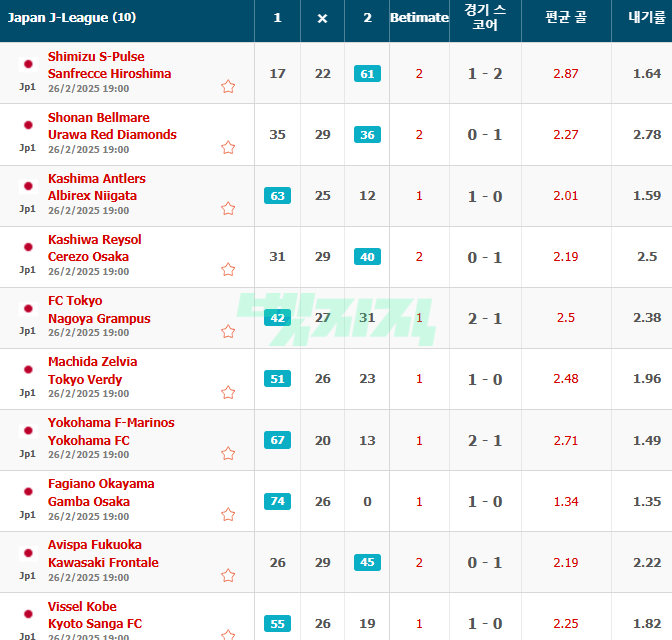Viewport: 672px width, 640px height.
Task: Open Kyoto Sanga FC team link
Action: coord(95,624)
